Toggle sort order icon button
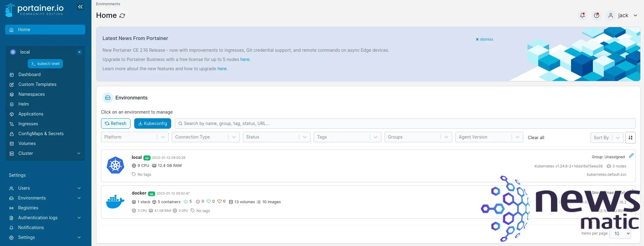Image resolution: width=644 pixels, height=246 pixels. [630, 138]
